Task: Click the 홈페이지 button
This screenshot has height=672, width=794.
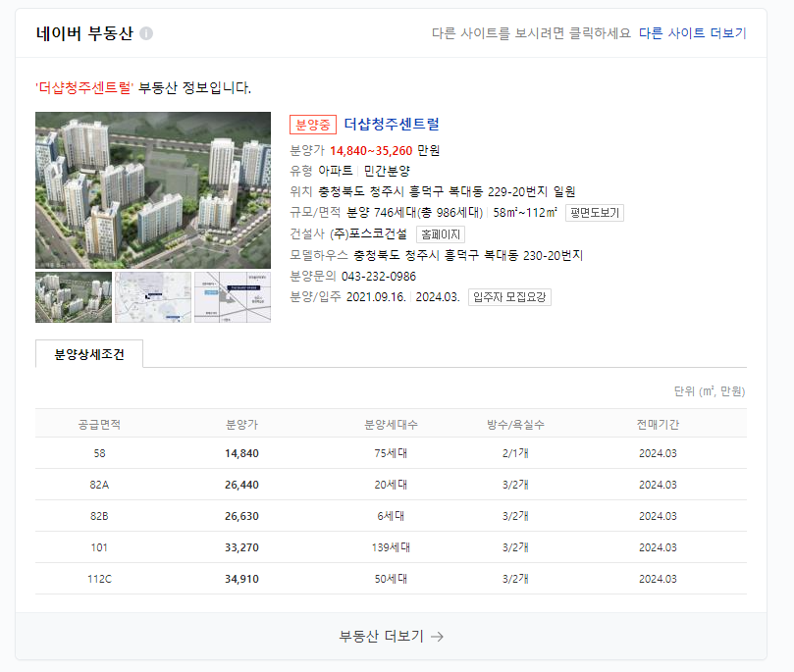Action: point(441,234)
